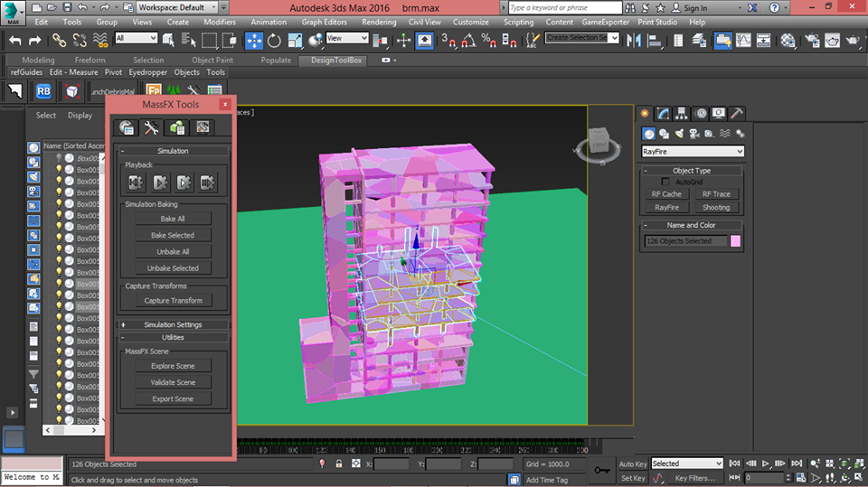Click the RayFire object type button

pyautogui.click(x=666, y=208)
